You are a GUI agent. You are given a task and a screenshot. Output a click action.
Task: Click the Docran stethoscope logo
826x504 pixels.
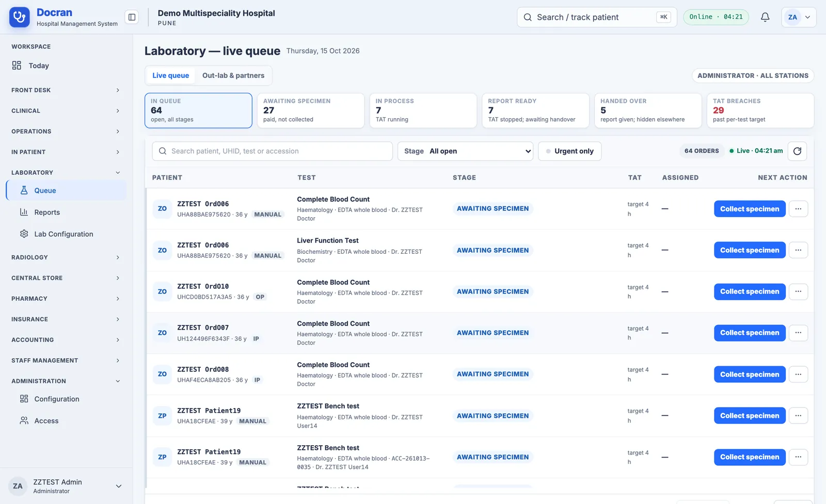pyautogui.click(x=20, y=17)
